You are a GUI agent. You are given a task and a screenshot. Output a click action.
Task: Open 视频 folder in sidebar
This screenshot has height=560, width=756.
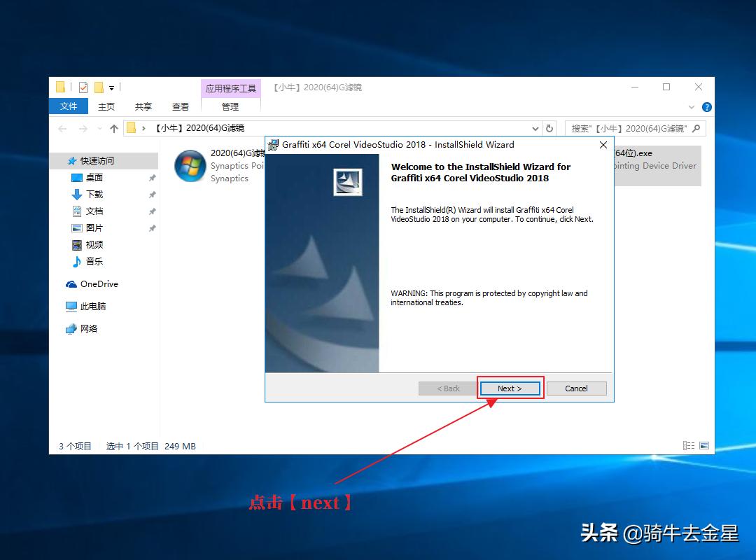[94, 244]
